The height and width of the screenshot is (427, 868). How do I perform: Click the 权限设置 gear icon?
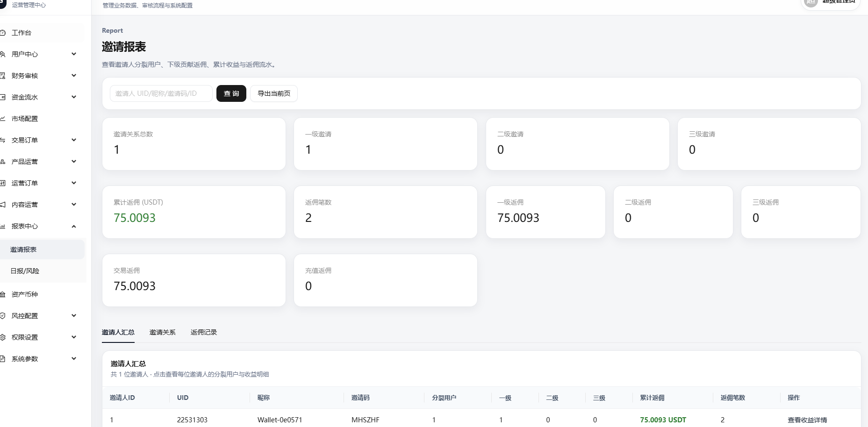2,337
